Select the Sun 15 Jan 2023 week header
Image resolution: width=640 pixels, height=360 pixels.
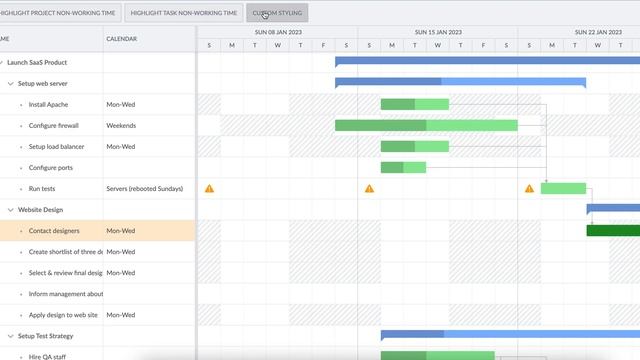(438, 32)
